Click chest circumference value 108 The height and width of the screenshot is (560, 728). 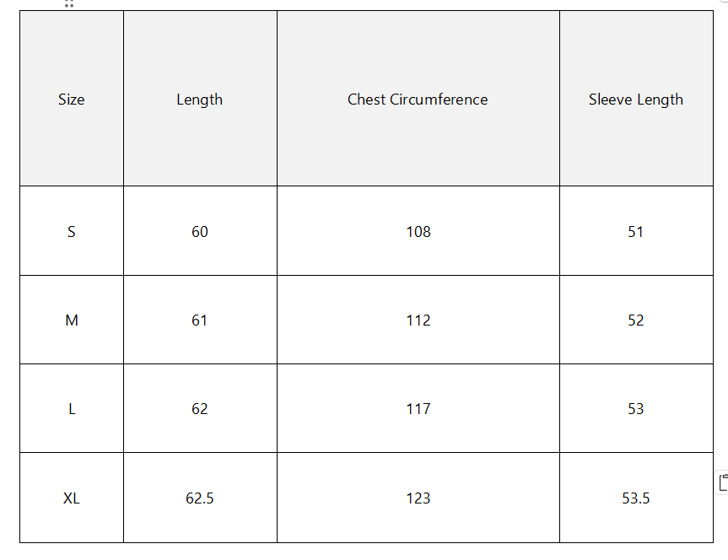tap(418, 232)
